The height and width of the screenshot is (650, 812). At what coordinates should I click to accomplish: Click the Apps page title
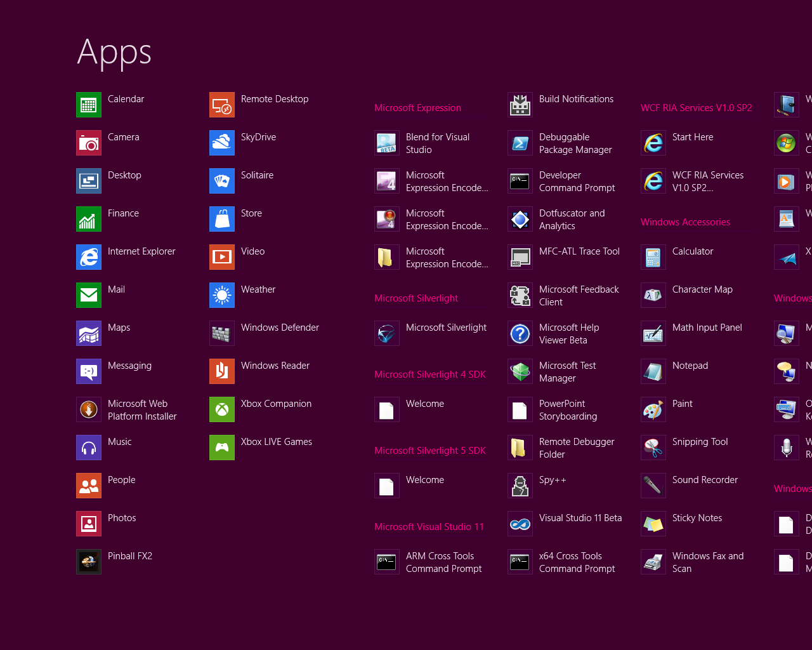pos(114,53)
